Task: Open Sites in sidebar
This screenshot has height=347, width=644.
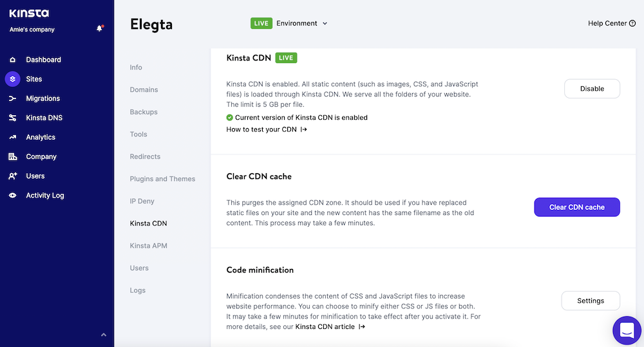Action: 34,79
